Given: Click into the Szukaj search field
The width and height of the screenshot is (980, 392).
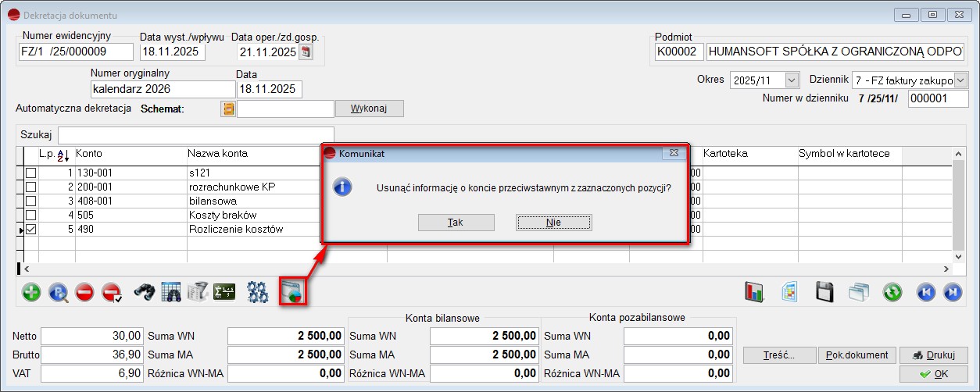Looking at the screenshot, I should click(x=195, y=135).
